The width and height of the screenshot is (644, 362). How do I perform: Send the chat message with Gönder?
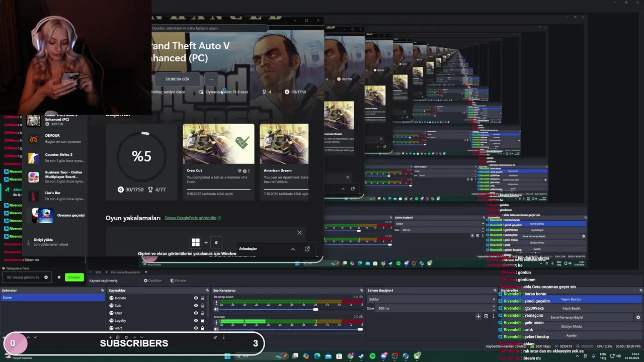(74, 277)
